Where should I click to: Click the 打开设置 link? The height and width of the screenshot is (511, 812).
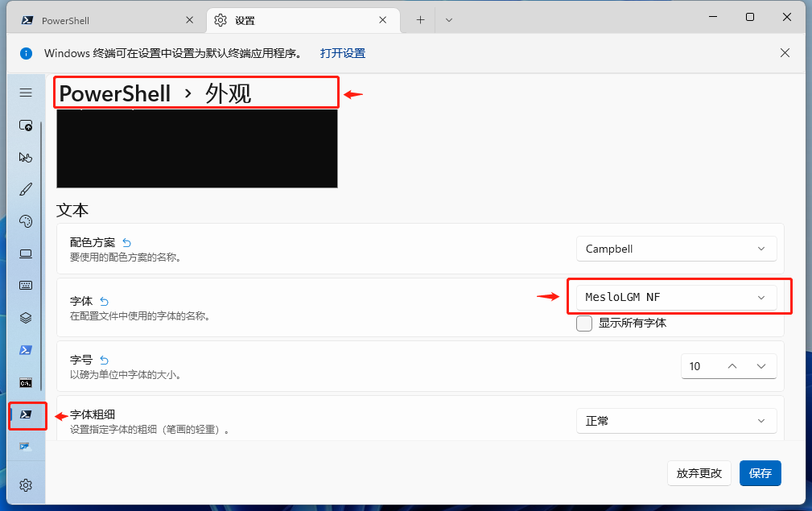pyautogui.click(x=343, y=53)
